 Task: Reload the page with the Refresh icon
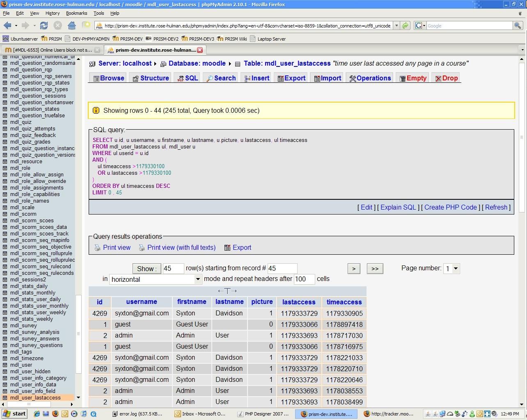click(44, 25)
